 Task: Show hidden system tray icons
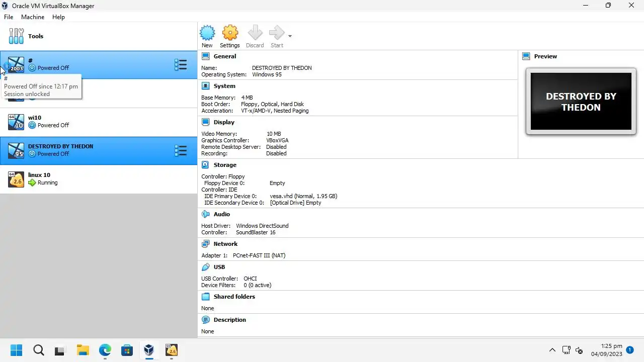(x=552, y=350)
